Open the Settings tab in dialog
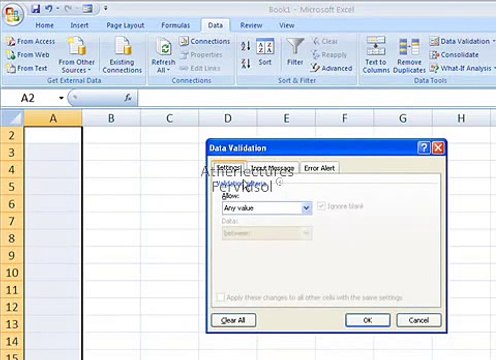The height and width of the screenshot is (360, 496). (229, 167)
